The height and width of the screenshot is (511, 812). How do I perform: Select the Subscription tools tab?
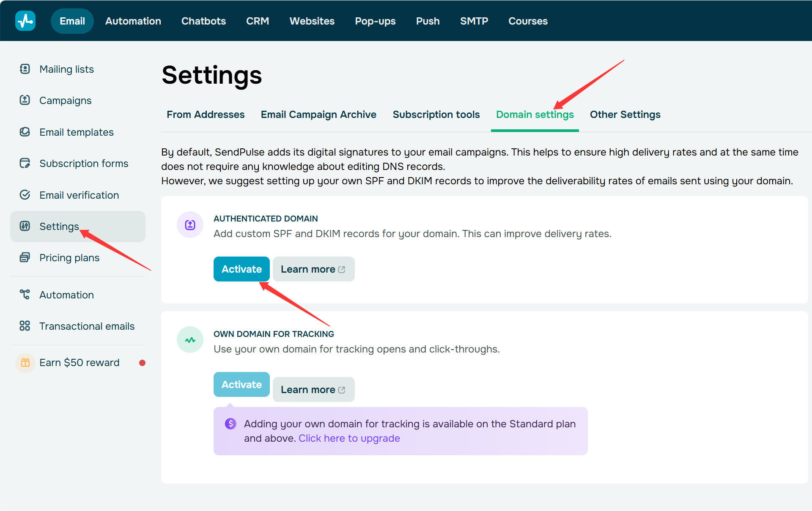(x=436, y=115)
